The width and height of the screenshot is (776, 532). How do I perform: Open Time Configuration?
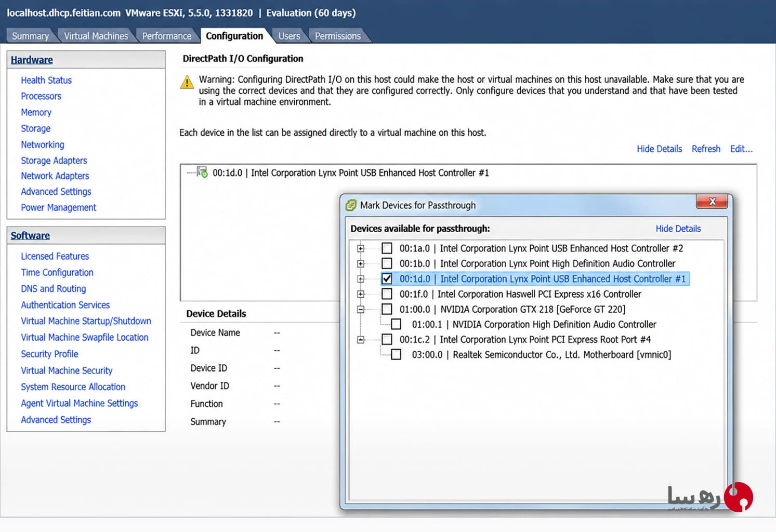[x=57, y=272]
